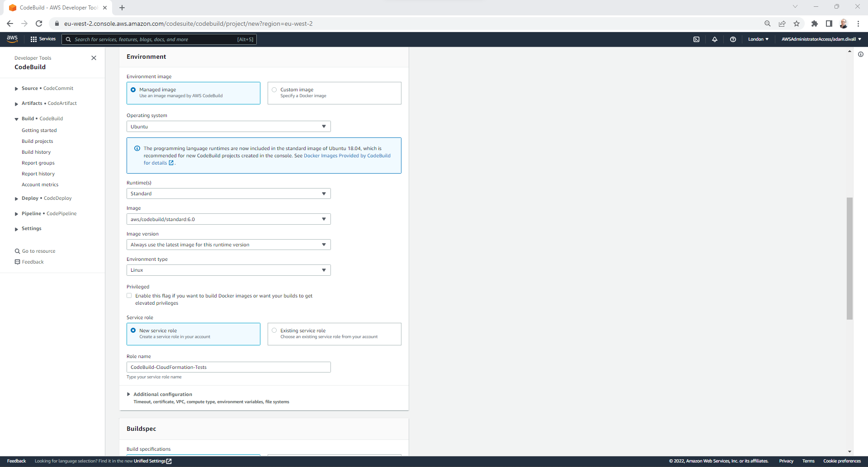The image size is (868, 467).
Task: Click the Terms footer link
Action: [808, 461]
